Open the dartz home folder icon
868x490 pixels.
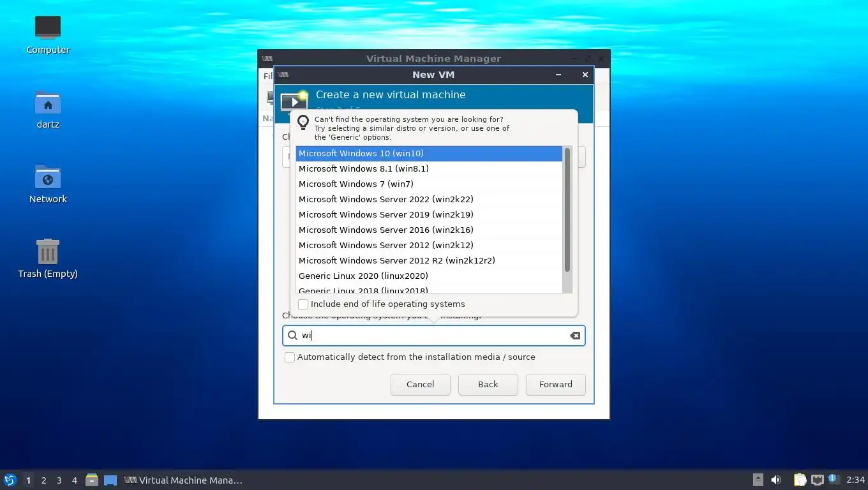[48, 109]
